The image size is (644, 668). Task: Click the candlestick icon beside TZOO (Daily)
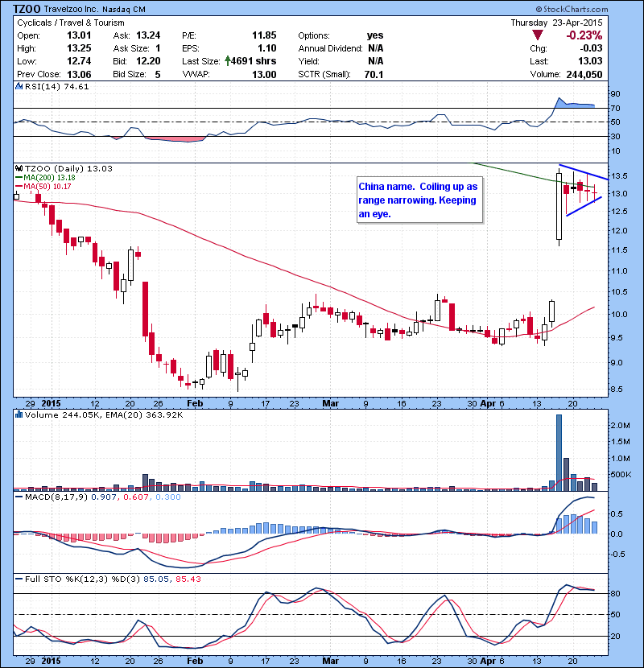coord(19,169)
